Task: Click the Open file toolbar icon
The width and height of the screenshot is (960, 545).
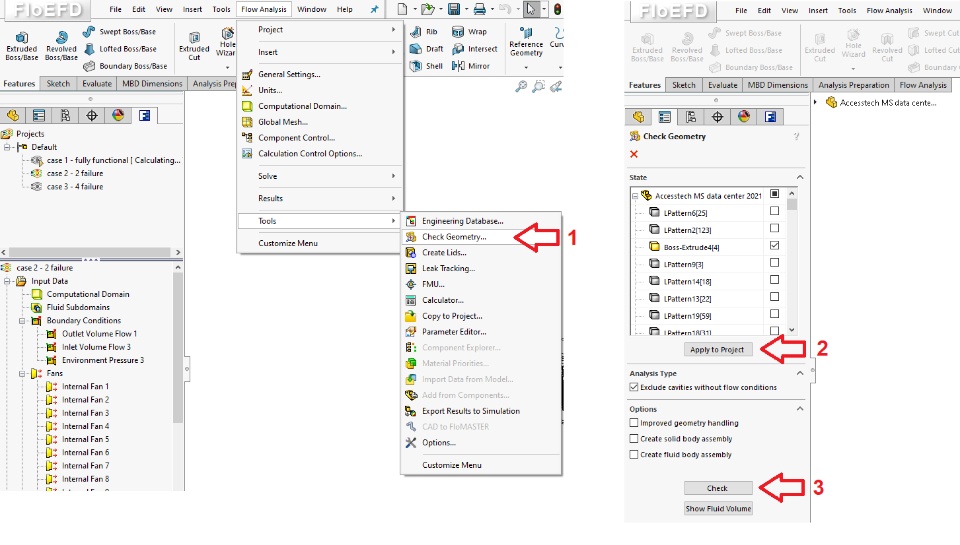Action: coord(427,9)
